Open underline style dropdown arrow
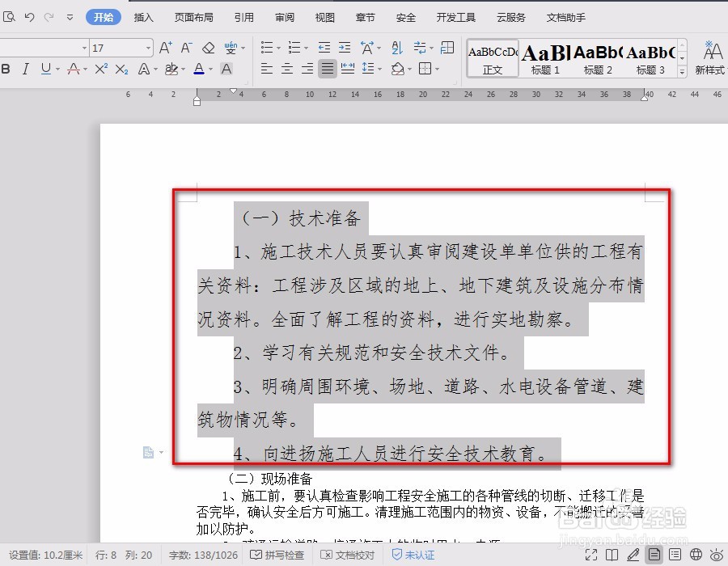Viewport: 728px width, 566px height. 57,70
